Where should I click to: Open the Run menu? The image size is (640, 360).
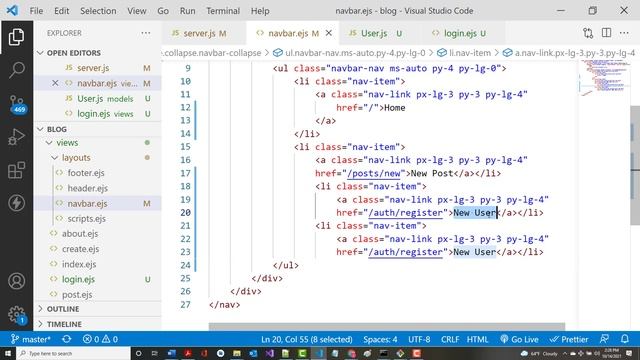pos(187,11)
